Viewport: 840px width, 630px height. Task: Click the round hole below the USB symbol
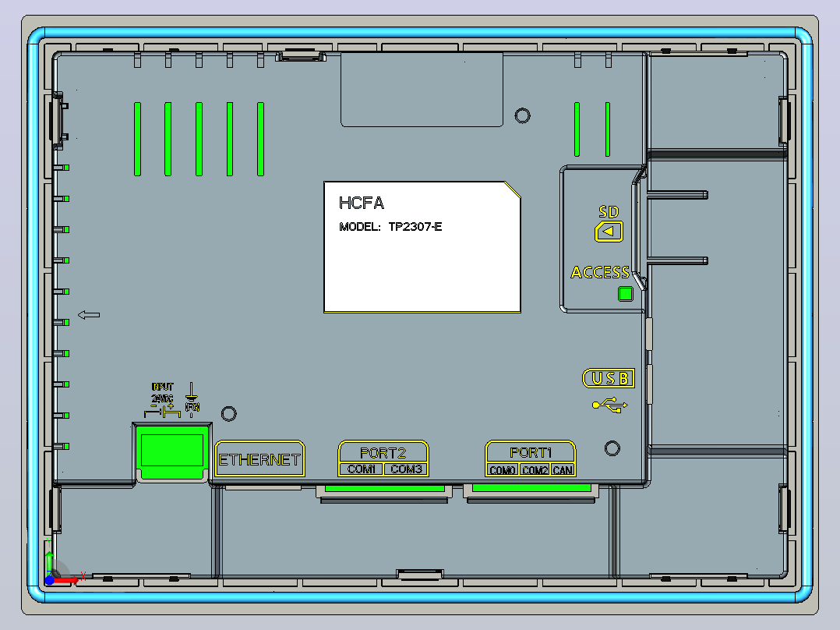click(x=612, y=449)
